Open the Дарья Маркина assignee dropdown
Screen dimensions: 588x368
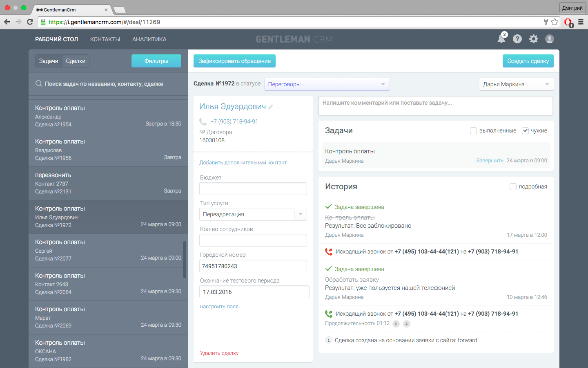[x=516, y=84]
